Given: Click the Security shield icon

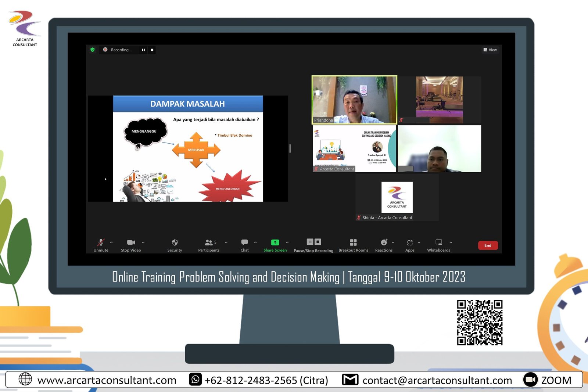Looking at the screenshot, I should click(175, 242).
